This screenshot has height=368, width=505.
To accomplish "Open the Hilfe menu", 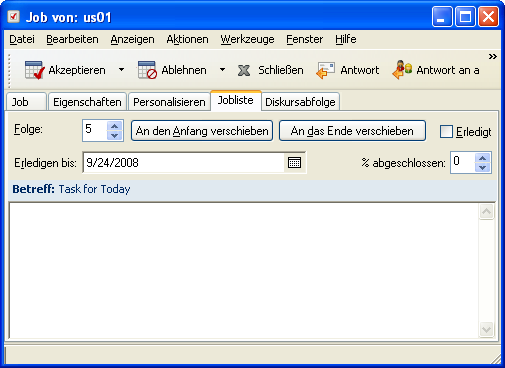I will point(346,39).
